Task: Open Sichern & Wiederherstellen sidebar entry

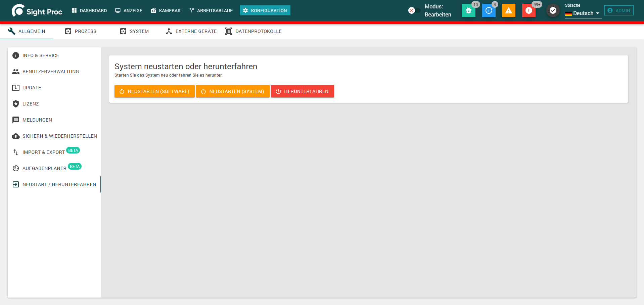Action: (x=54, y=136)
